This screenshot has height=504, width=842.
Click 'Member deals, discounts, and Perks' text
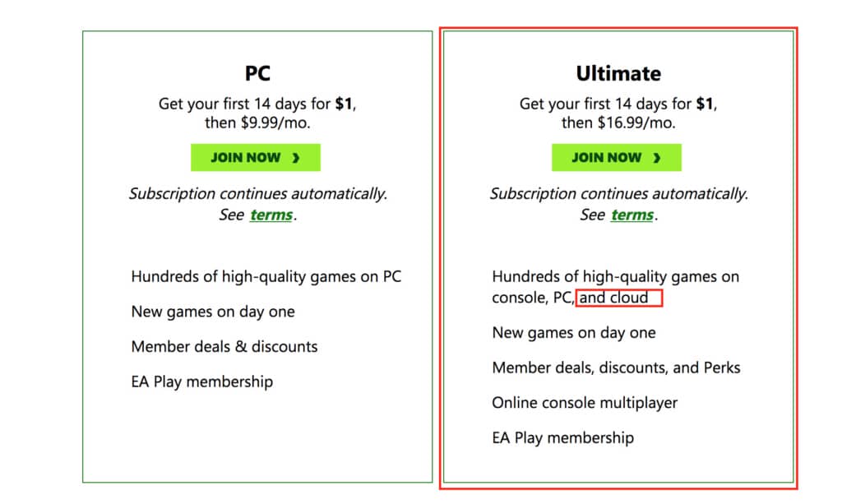point(616,368)
